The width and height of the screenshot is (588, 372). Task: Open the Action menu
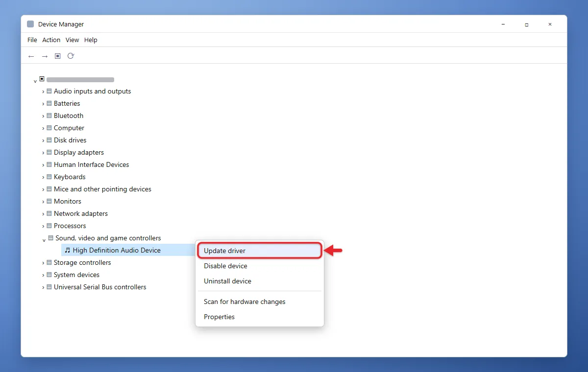[x=51, y=40]
